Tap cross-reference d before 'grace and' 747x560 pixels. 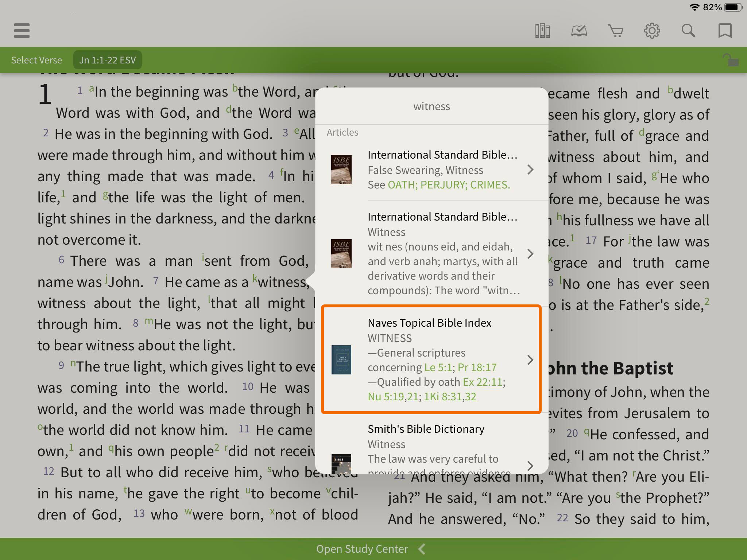[x=642, y=133]
